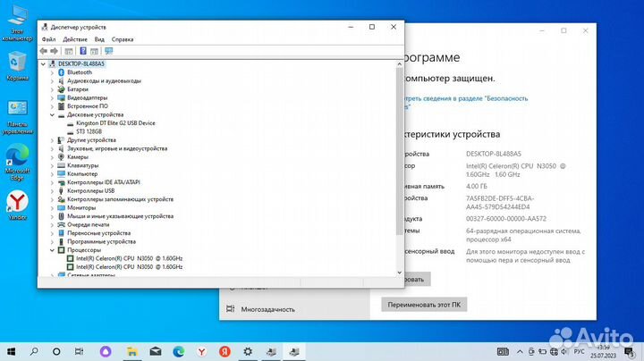
Task: Select the Клавиатуры category icon
Action: 61,165
